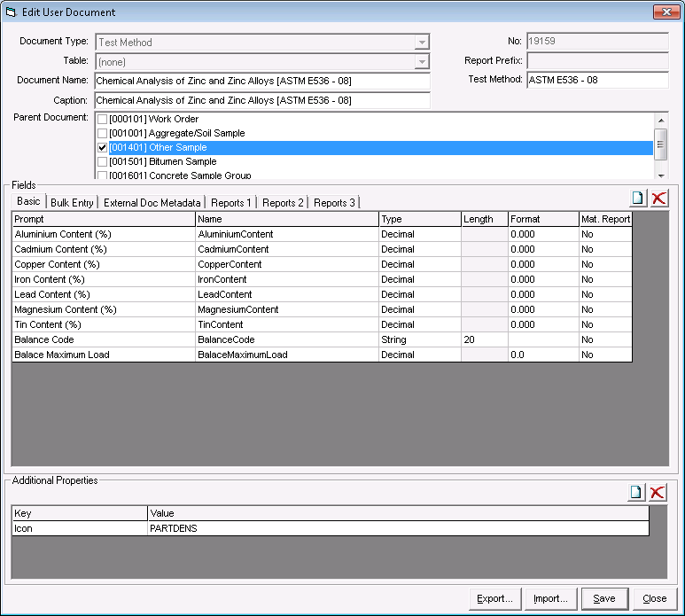Add a new Additional Properties entry
This screenshot has width=685, height=616.
[636, 493]
